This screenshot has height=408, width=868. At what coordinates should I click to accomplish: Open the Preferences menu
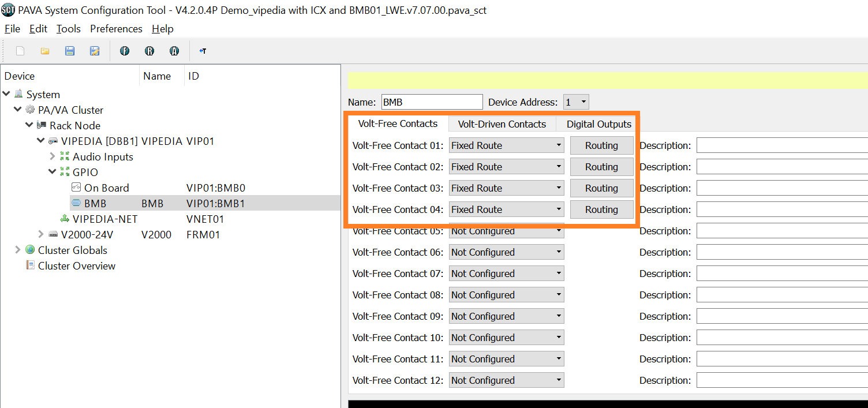116,29
